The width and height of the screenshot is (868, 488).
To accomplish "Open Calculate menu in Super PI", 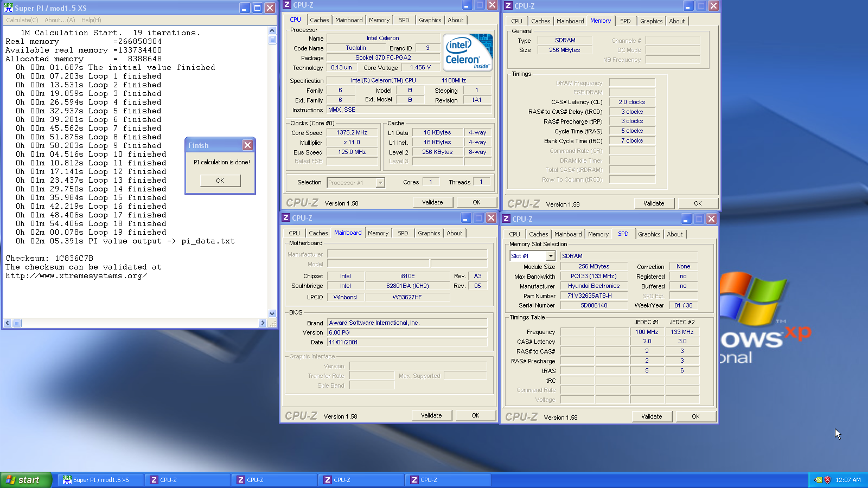I will pos(22,20).
